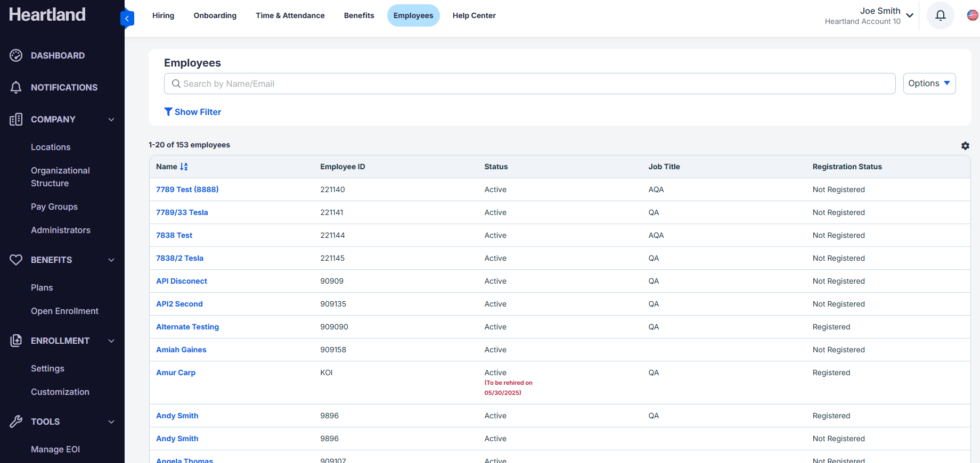The width and height of the screenshot is (980, 463).
Task: Collapse the TOOLS section chevron
Action: click(x=111, y=421)
